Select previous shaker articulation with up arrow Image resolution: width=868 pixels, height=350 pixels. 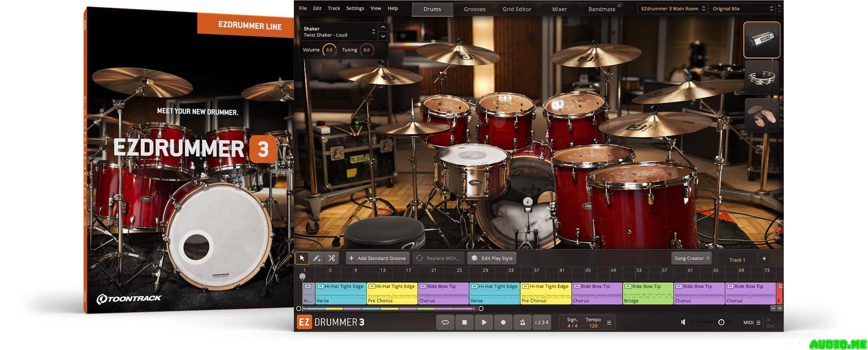coord(383,27)
